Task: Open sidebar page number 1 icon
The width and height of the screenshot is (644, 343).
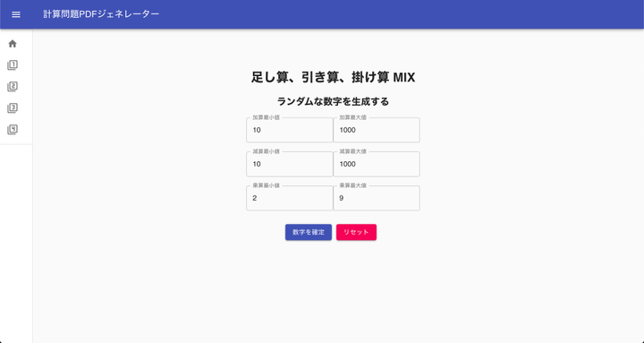Action: coord(13,65)
